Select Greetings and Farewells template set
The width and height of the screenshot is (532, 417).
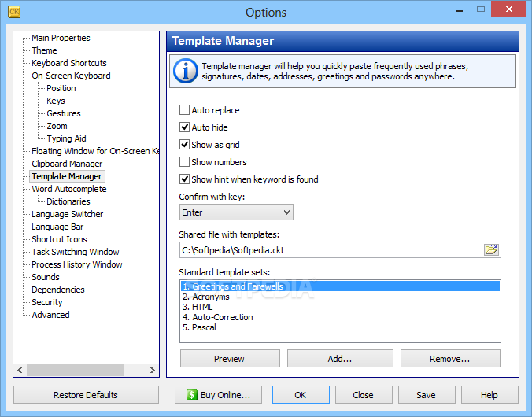point(340,286)
